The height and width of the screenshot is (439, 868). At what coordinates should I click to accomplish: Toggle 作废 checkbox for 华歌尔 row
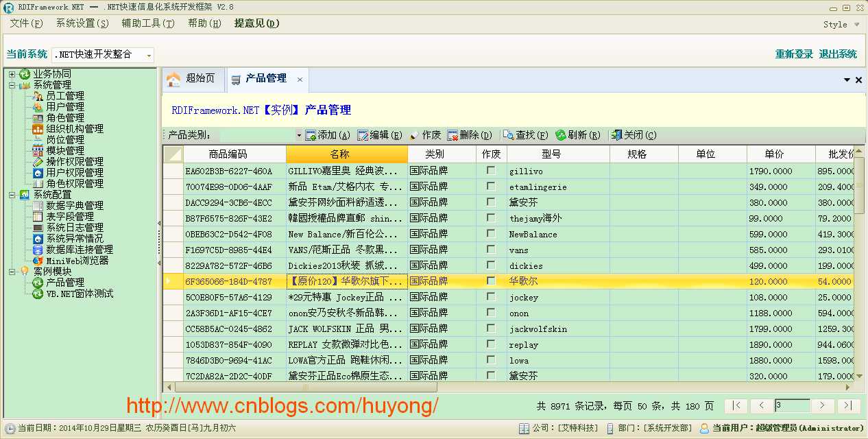click(491, 281)
